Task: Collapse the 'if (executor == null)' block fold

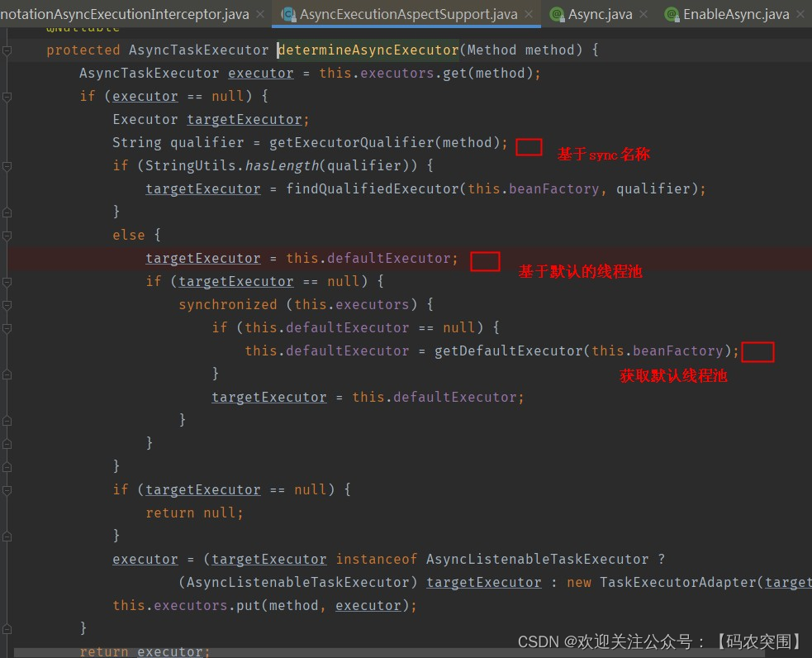Action: [7, 97]
